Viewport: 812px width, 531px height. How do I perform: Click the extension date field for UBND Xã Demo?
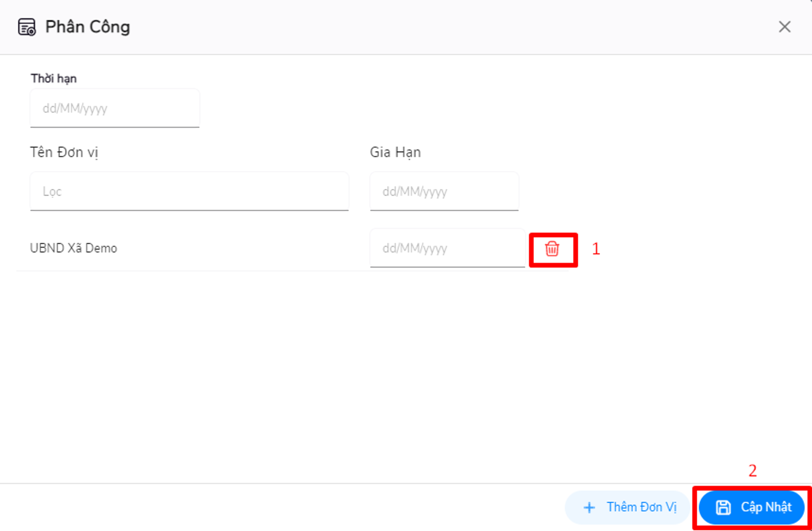pos(447,248)
